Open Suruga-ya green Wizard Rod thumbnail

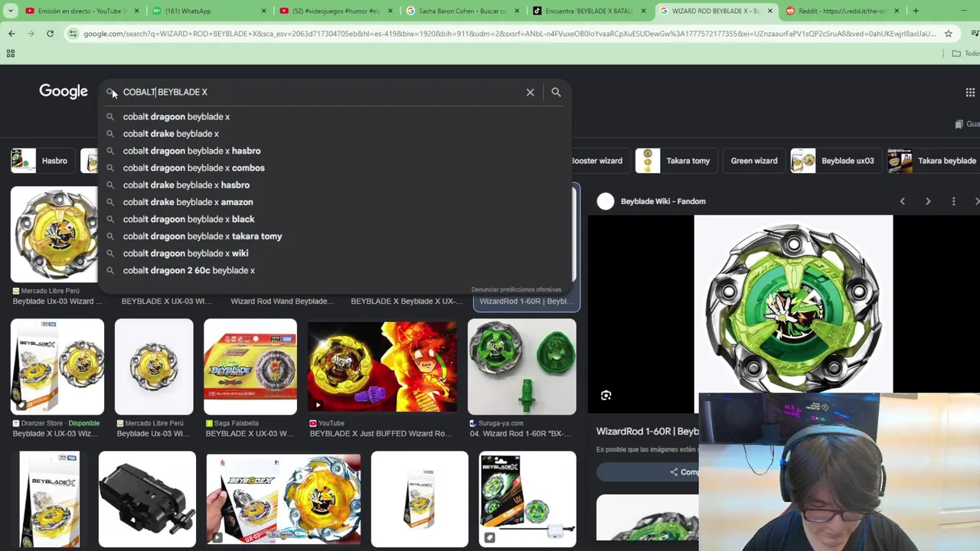pyautogui.click(x=522, y=367)
